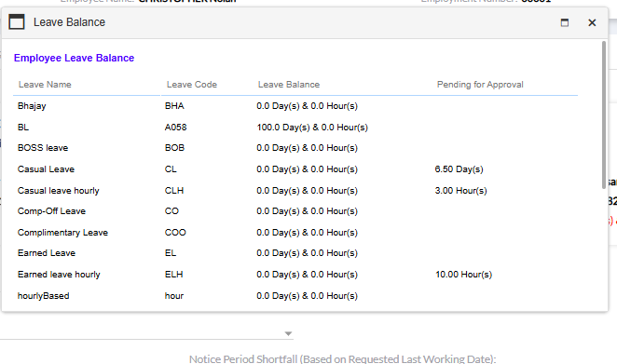Click the Casual Leave balance value
The height and width of the screenshot is (364, 617).
coord(307,169)
